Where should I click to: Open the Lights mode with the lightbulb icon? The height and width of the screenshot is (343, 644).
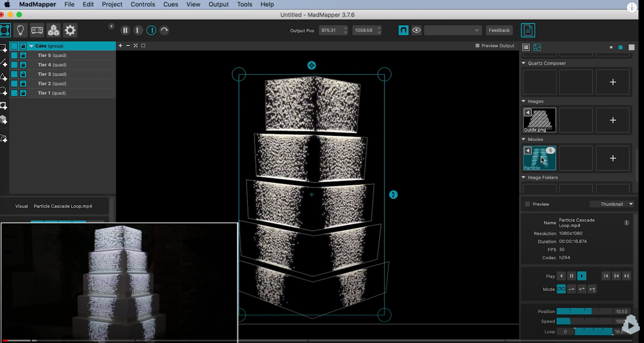click(x=20, y=30)
